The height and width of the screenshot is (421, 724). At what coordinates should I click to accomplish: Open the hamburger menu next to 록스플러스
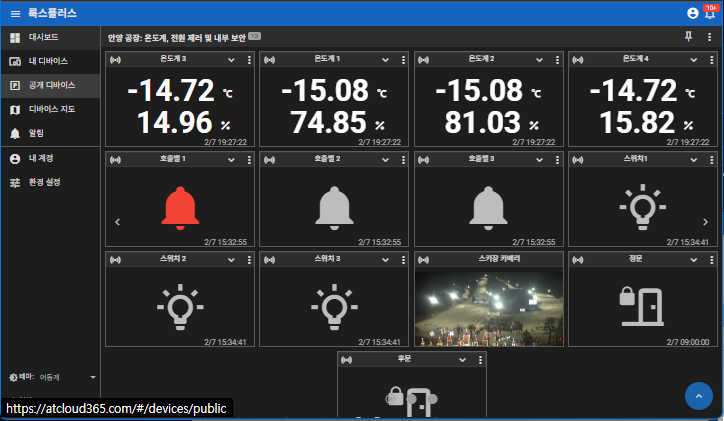tap(15, 14)
